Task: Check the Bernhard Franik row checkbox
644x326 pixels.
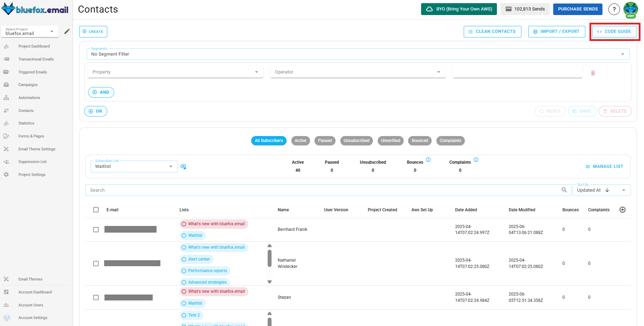Action: pos(96,229)
